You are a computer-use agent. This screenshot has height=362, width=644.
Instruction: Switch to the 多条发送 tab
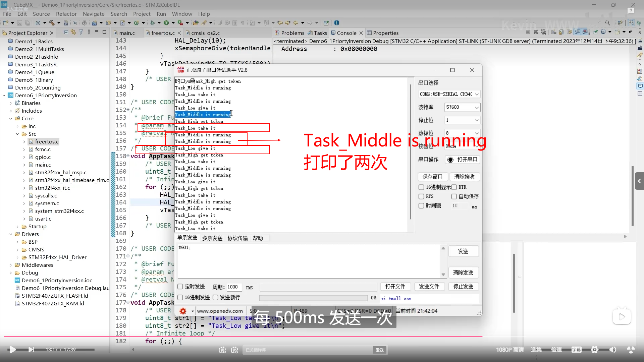pos(212,238)
